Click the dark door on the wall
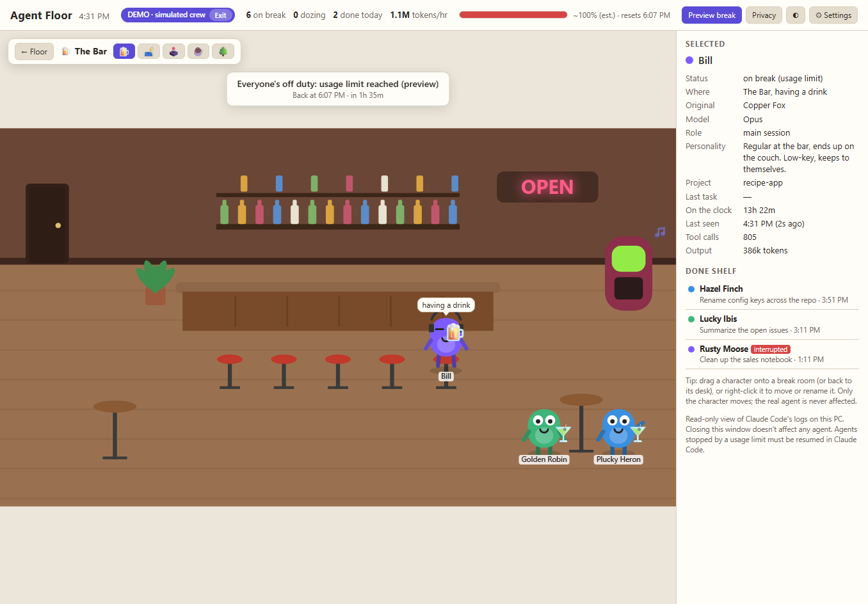The width and height of the screenshot is (868, 604). point(47,223)
